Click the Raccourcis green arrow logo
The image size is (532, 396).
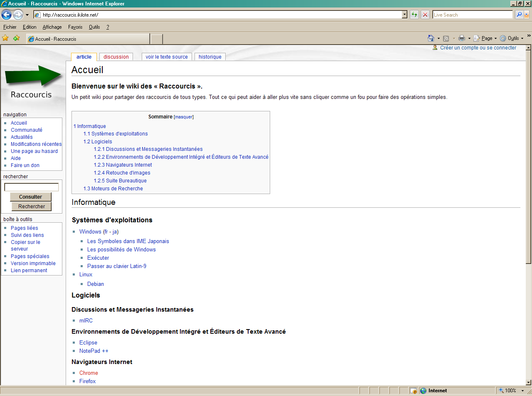coord(32,82)
